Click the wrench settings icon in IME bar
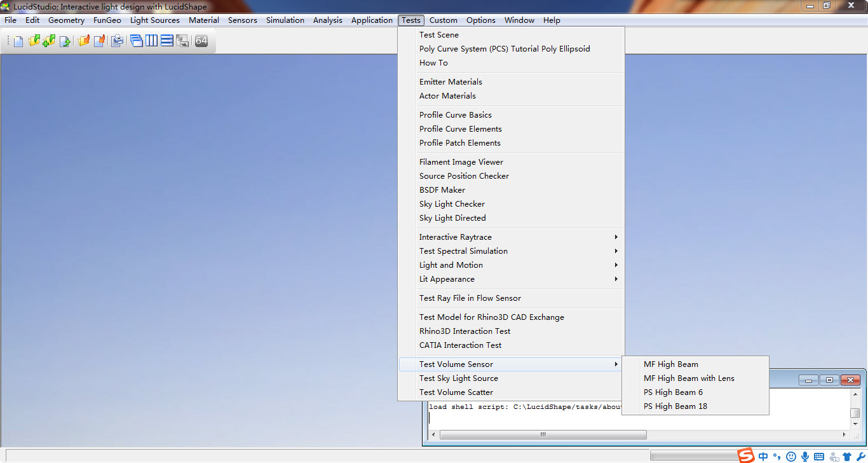868x463 pixels. coord(860,457)
